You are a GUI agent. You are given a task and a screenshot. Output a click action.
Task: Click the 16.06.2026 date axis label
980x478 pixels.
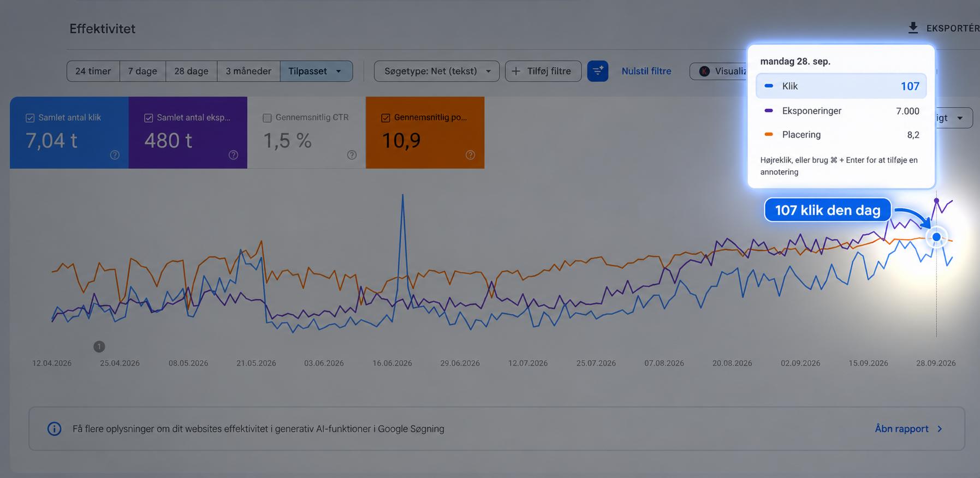392,363
